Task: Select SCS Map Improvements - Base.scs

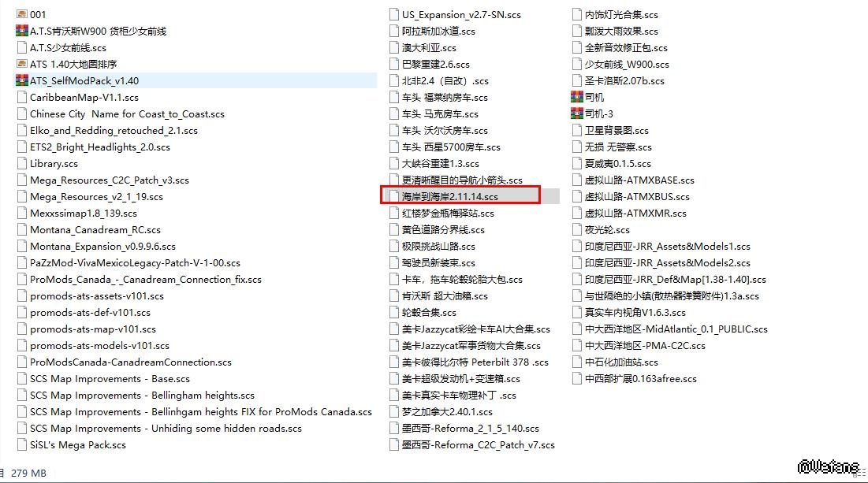Action: coord(110,379)
